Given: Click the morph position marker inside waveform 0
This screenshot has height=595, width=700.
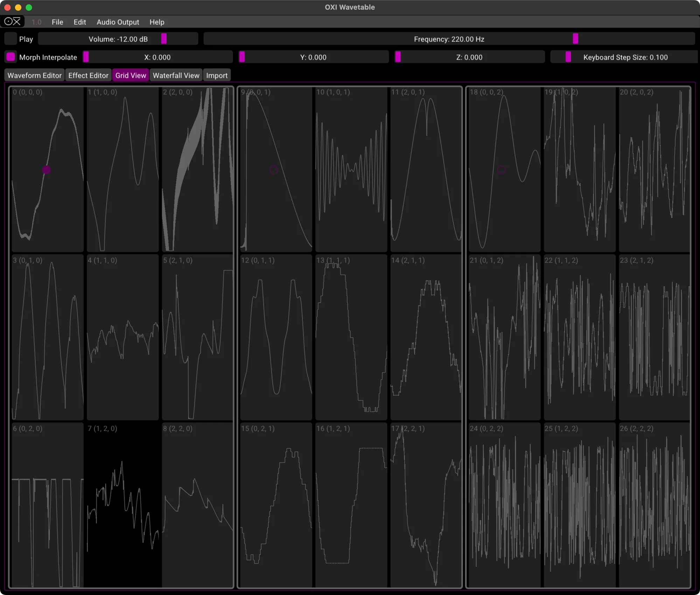Looking at the screenshot, I should pyautogui.click(x=47, y=170).
